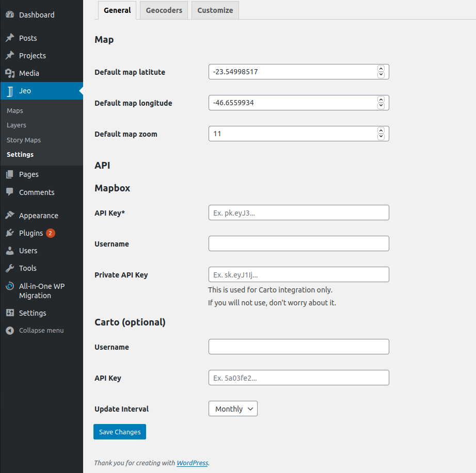Click the Users person icon

click(10, 250)
